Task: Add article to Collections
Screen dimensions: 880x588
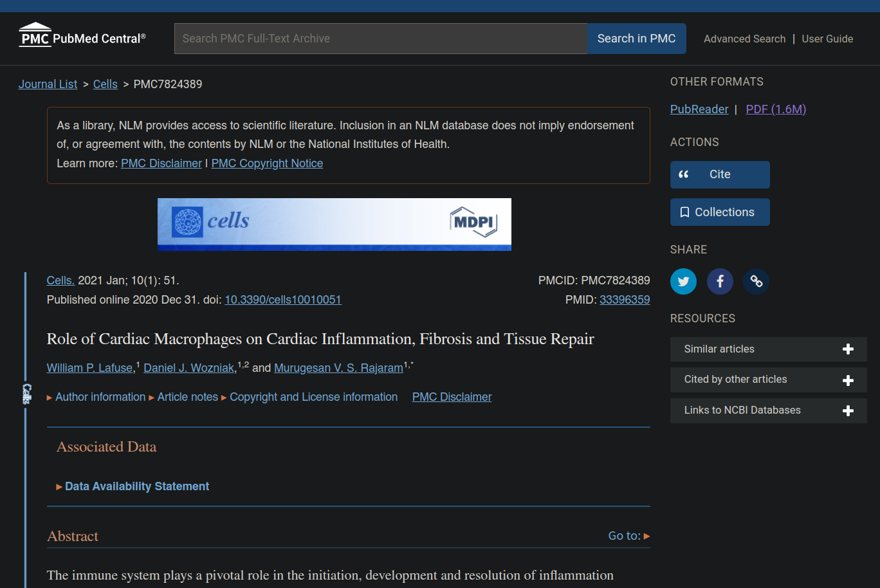Action: (720, 212)
